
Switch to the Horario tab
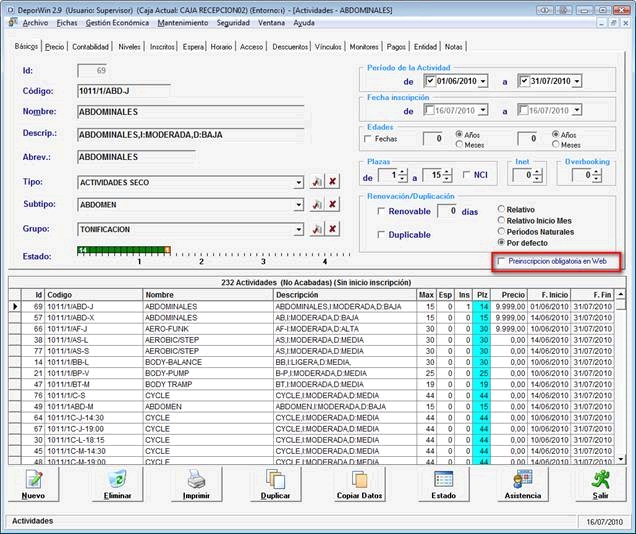point(221,47)
